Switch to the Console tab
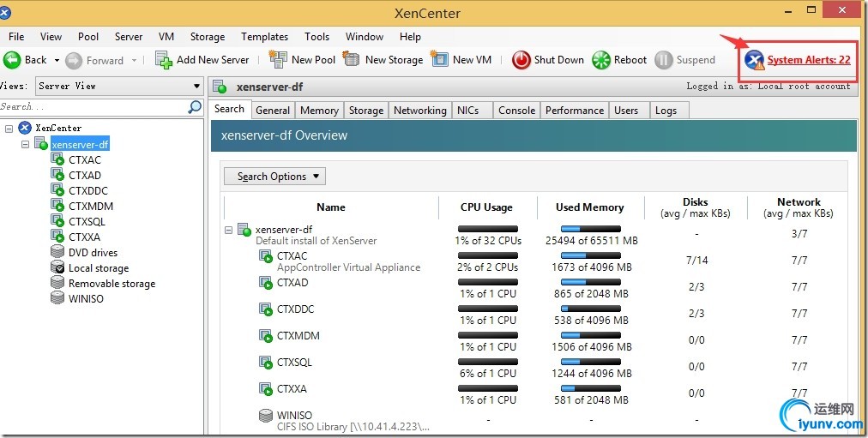 point(516,110)
